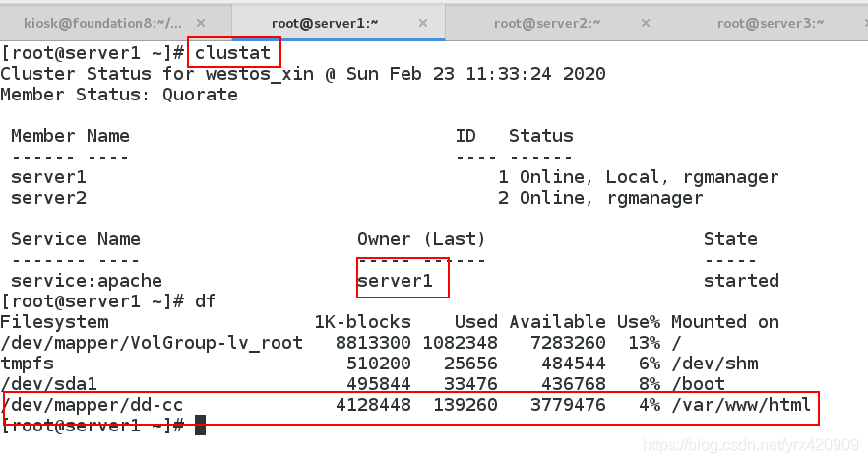Image resolution: width=868 pixels, height=463 pixels.
Task: Click the '13%' usage value
Action: click(x=645, y=343)
